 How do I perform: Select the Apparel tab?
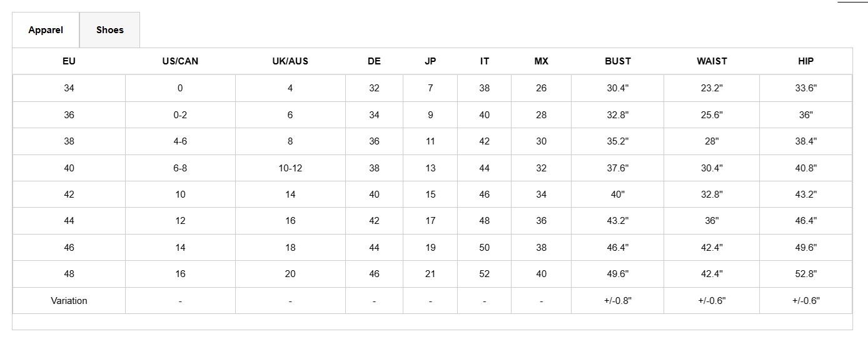[46, 30]
